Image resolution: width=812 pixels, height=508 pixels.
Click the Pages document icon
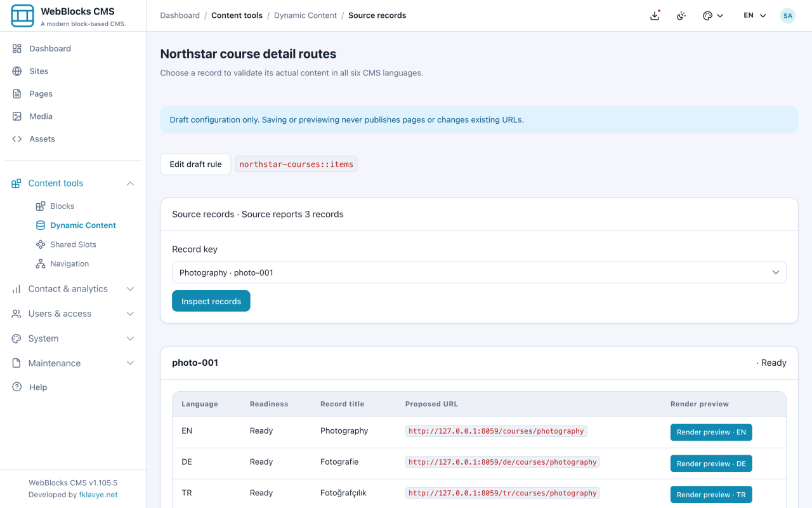coord(17,93)
